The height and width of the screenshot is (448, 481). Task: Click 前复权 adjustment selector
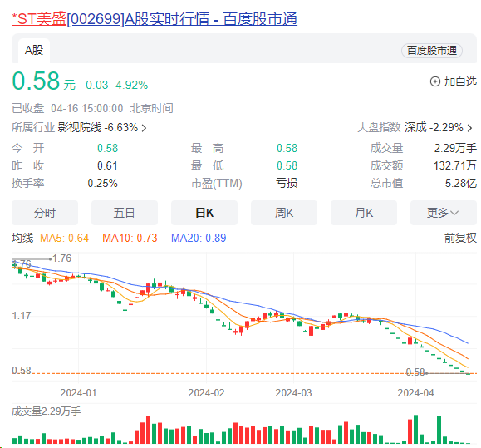coord(460,238)
